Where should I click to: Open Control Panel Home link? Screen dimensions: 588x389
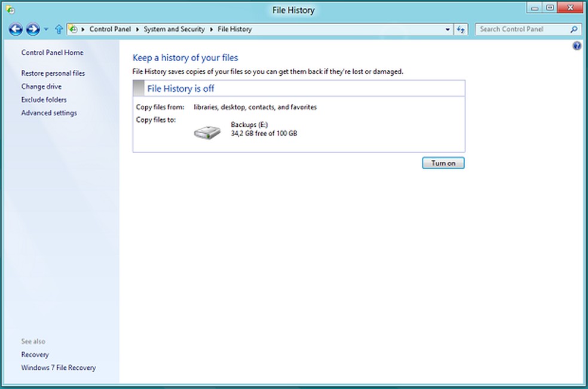[x=52, y=53]
